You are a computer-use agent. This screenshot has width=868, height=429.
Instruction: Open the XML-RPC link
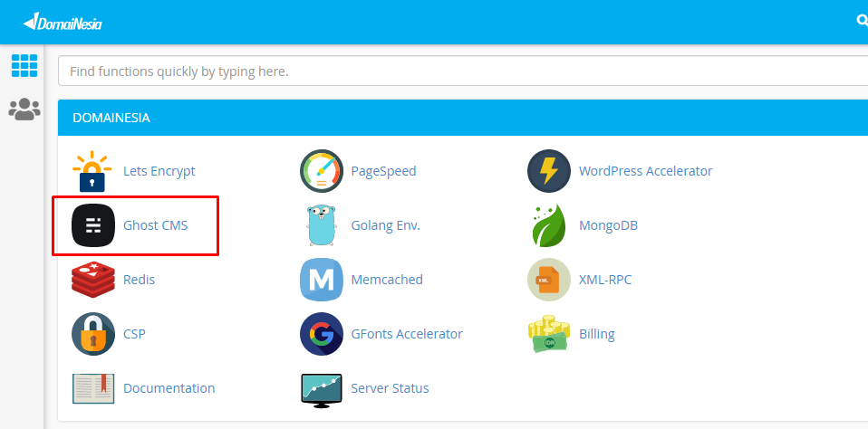605,280
